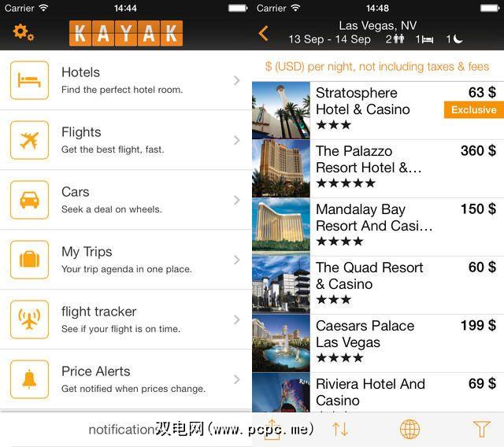Open the sort arrows option

(340, 429)
